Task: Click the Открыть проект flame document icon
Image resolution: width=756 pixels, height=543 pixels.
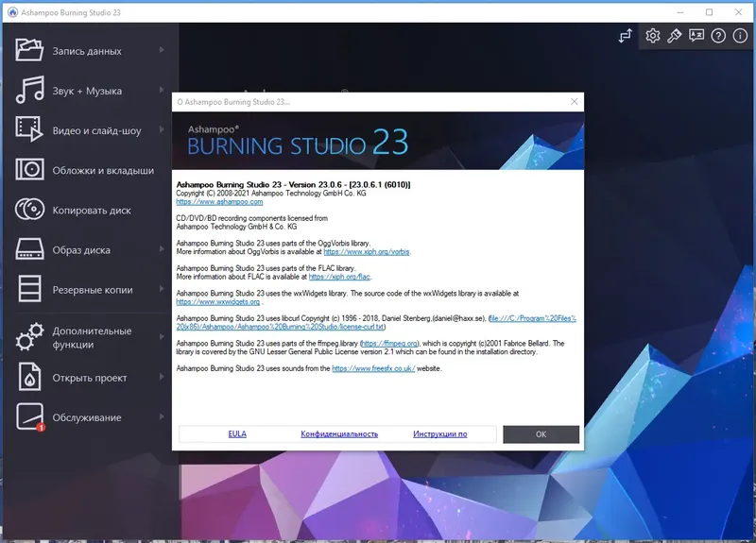Action: tap(29, 376)
